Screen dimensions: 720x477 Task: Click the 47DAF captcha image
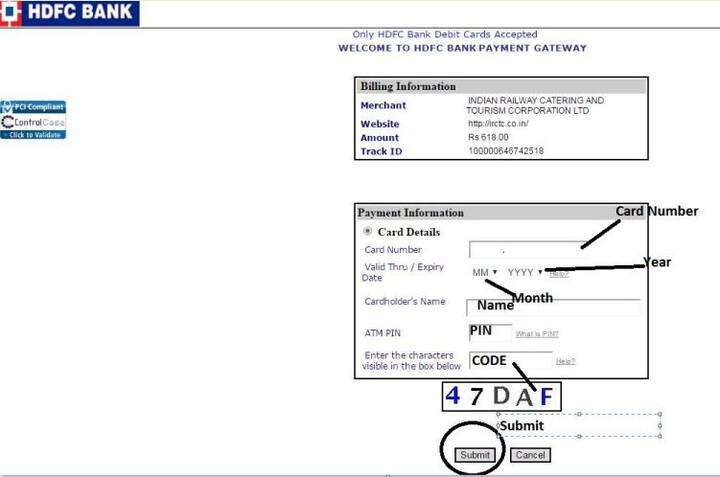(501, 396)
